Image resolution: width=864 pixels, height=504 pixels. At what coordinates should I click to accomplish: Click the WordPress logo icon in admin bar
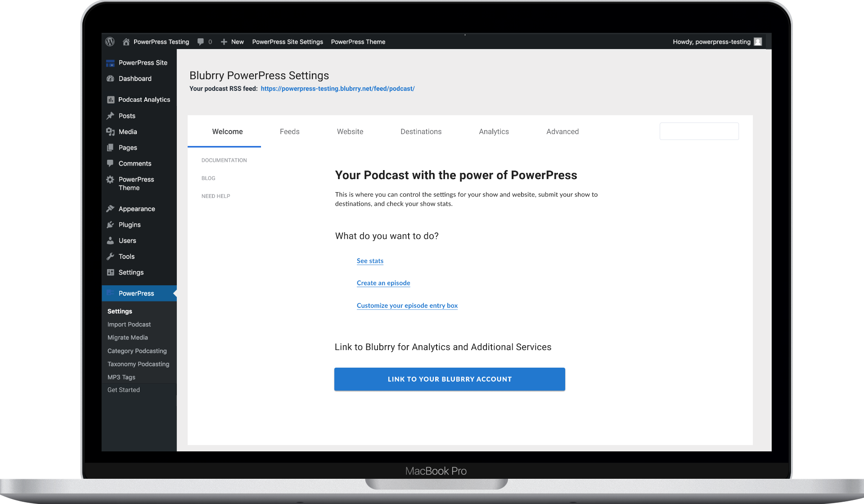pos(110,41)
